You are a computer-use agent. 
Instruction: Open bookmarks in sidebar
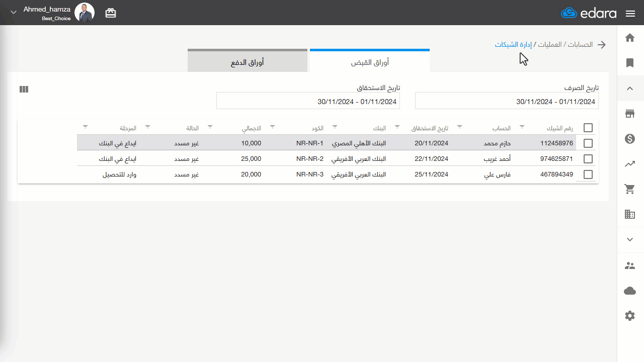point(630,63)
